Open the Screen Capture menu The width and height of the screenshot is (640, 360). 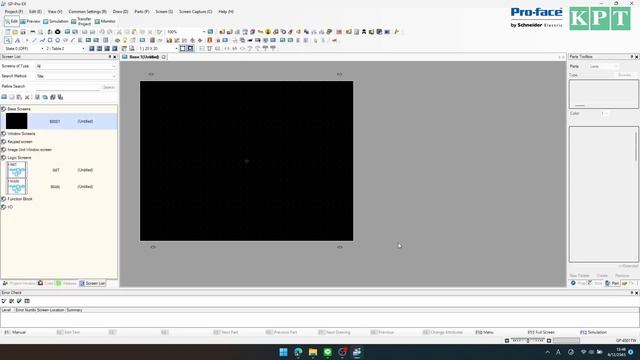point(196,11)
